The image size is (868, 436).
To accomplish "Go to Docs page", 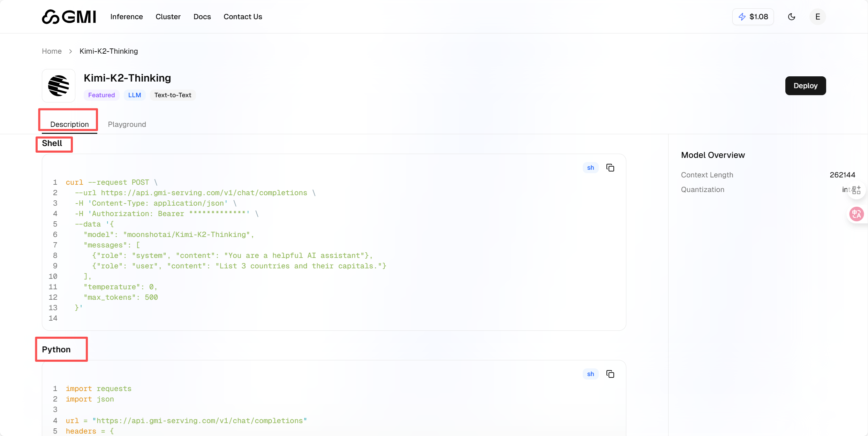I will [x=202, y=17].
